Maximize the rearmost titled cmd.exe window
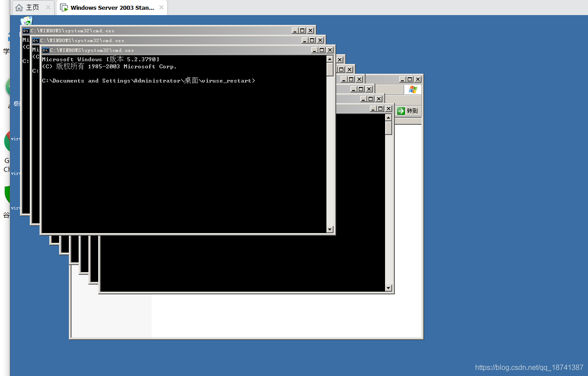The height and width of the screenshot is (376, 588). point(302,31)
